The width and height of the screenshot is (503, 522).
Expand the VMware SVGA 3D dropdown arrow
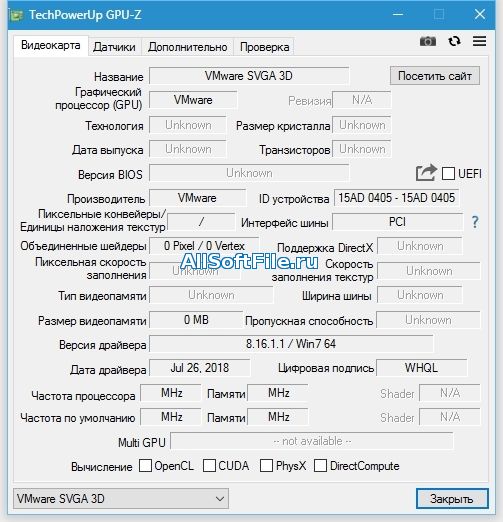[x=220, y=499]
